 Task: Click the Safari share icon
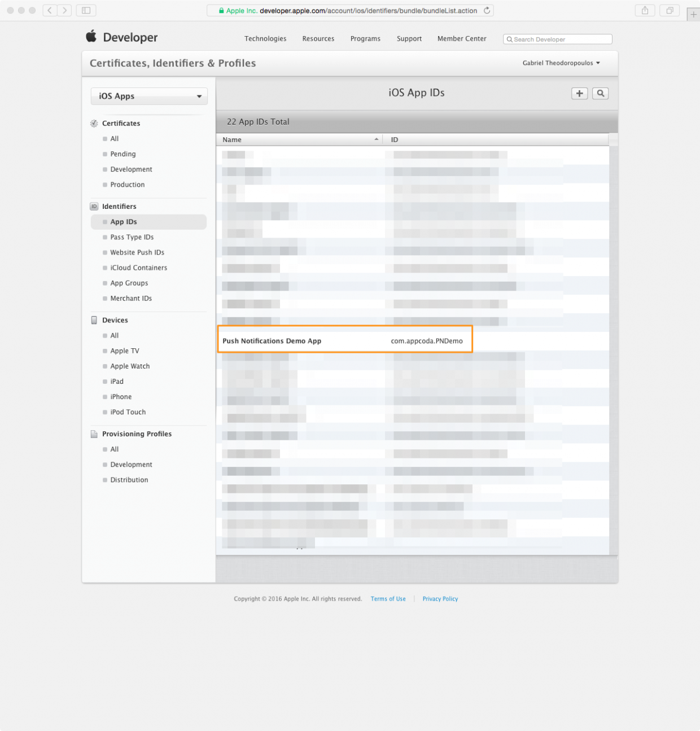pos(645,10)
